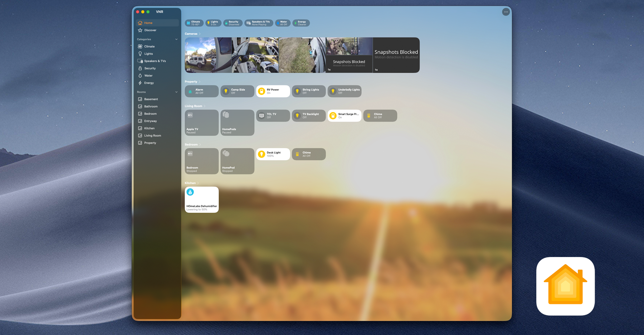Screen dimensions: 644x335
Task: Expand the Kitchen section chevron
Action: pyautogui.click(x=198, y=183)
